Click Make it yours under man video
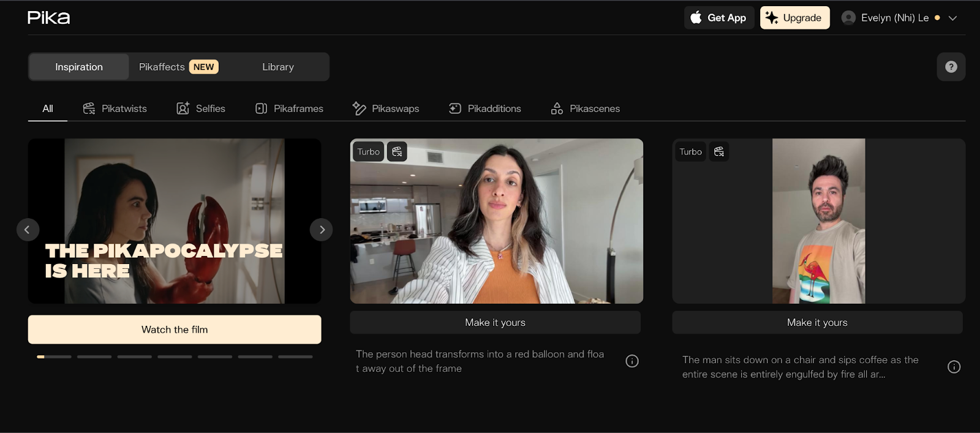This screenshot has width=980, height=433. point(818,322)
